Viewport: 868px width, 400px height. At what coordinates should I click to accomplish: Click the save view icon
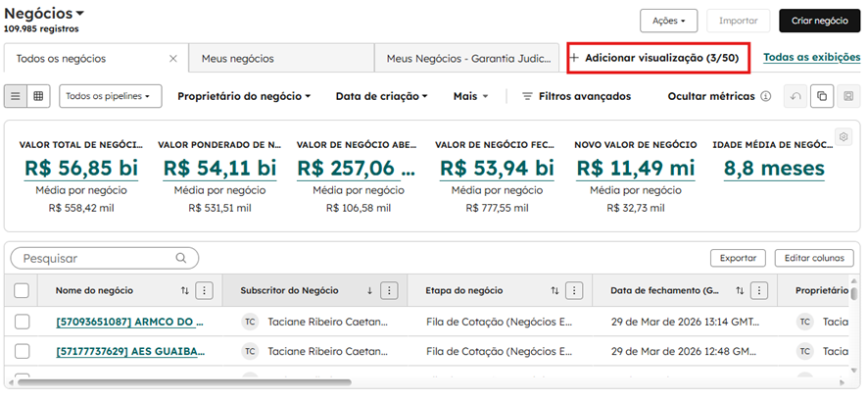[x=848, y=96]
